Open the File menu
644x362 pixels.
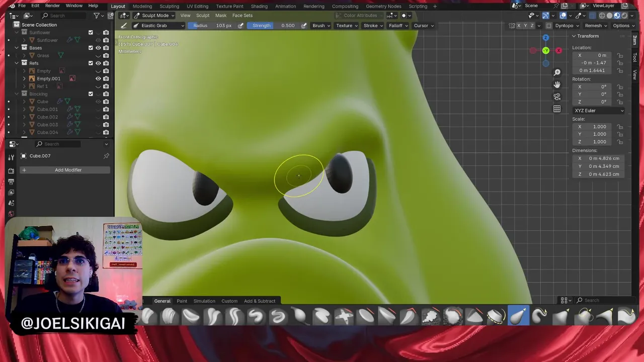tap(22, 6)
